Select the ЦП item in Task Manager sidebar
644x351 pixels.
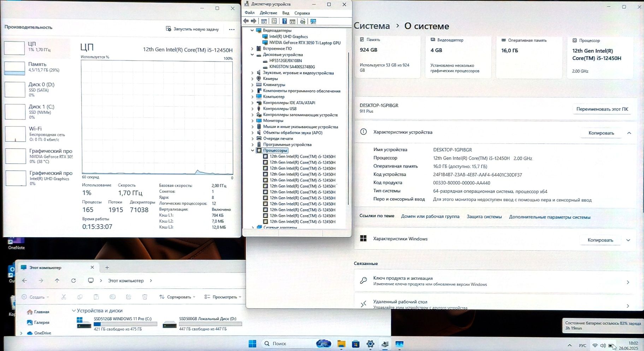pos(37,48)
